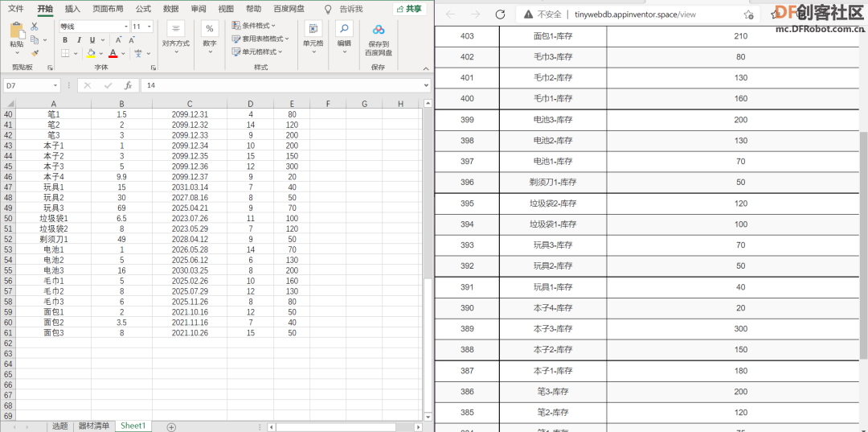This screenshot has height=432, width=868.
Task: Switch to the 插入 insert tab
Action: [72, 9]
